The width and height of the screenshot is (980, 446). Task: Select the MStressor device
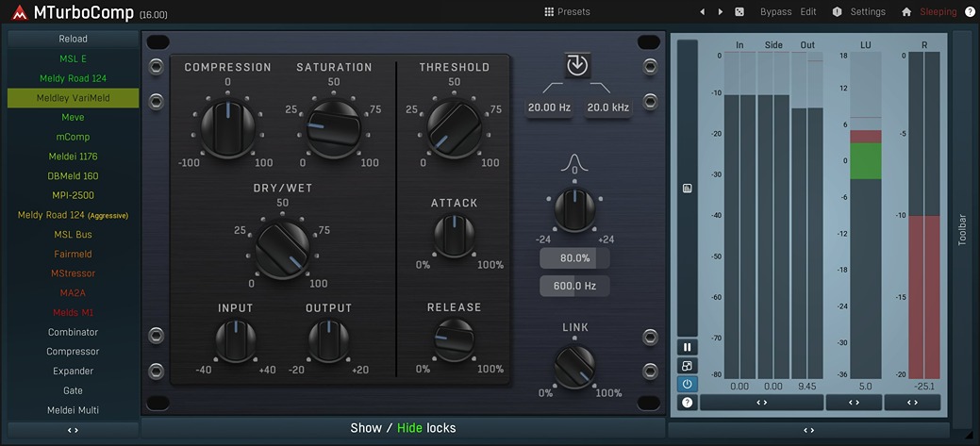click(74, 273)
